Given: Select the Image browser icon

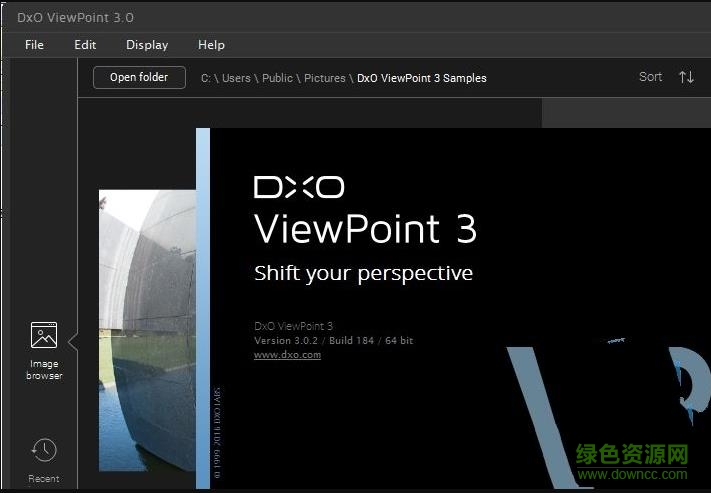Looking at the screenshot, I should click(44, 335).
